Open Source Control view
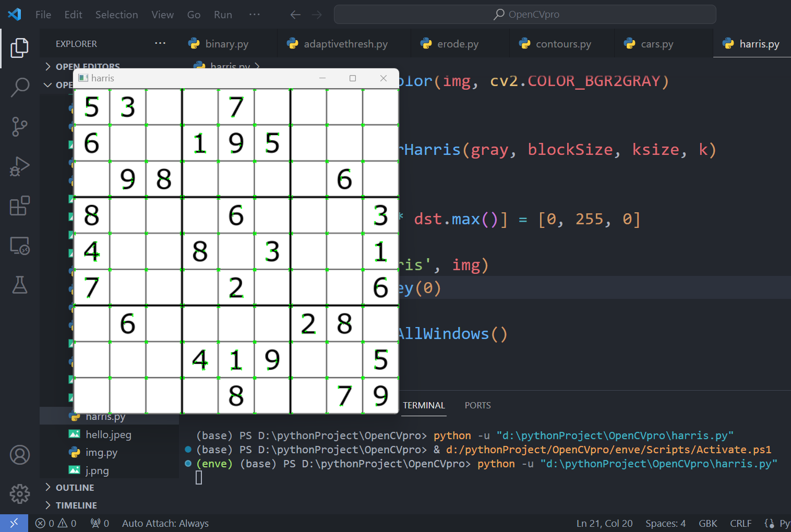 click(20, 127)
